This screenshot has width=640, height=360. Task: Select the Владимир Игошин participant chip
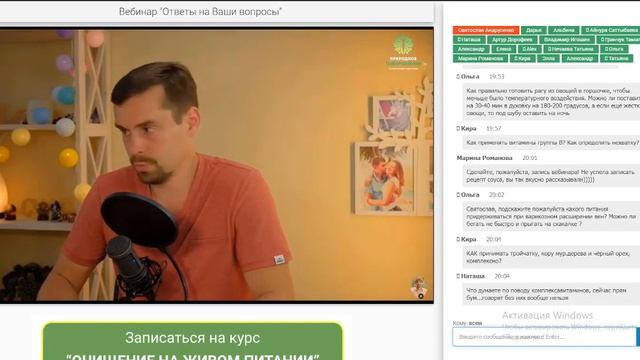pos(567,40)
